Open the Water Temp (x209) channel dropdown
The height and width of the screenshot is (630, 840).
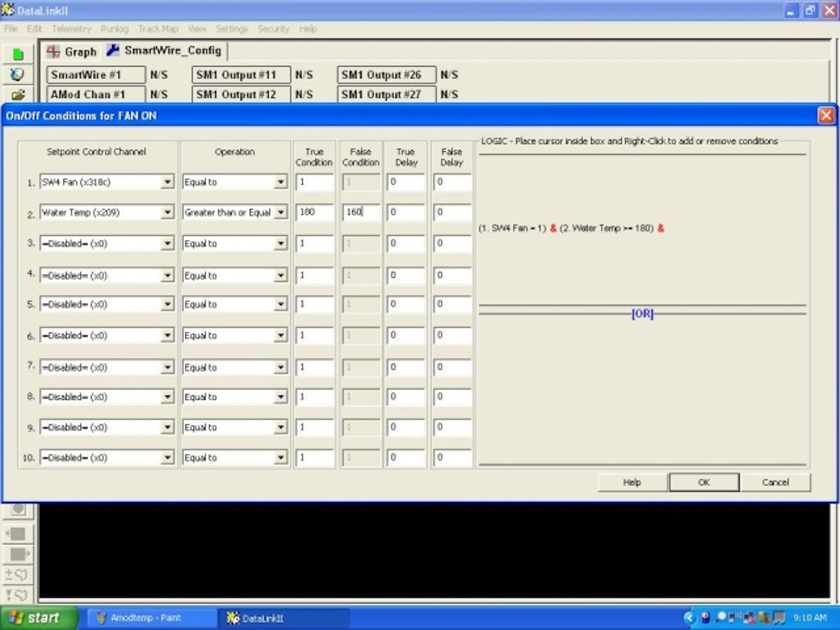(167, 212)
